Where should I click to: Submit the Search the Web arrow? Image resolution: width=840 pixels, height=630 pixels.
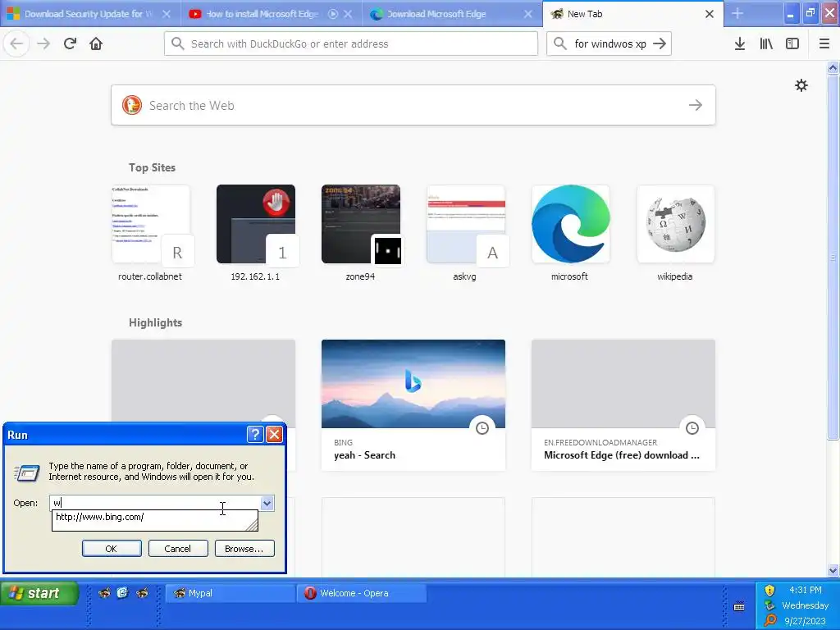(x=695, y=105)
